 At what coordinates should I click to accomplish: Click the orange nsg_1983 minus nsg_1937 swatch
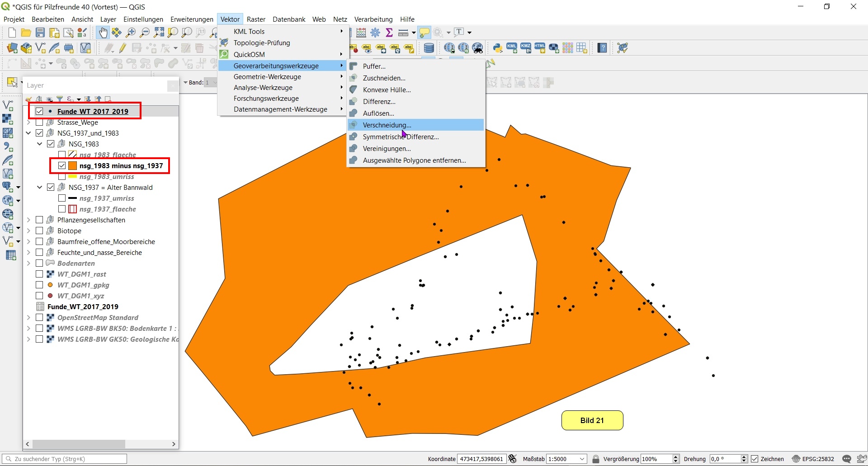tap(72, 166)
